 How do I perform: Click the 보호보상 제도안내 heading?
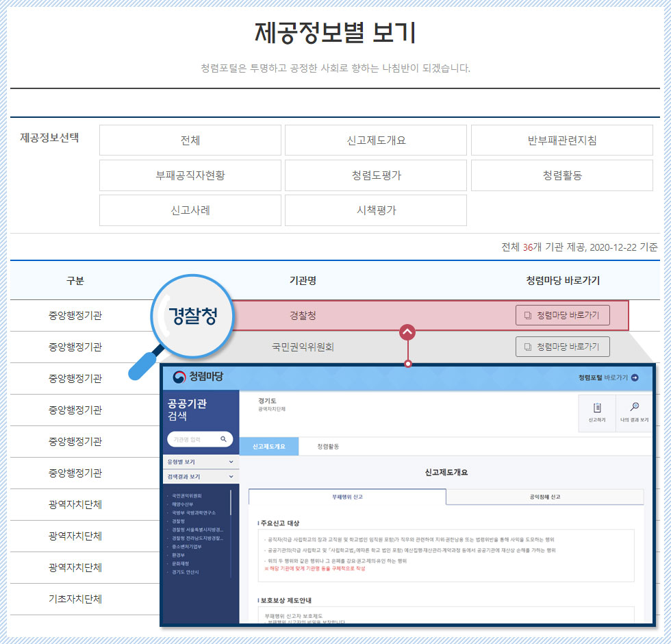coord(286,600)
